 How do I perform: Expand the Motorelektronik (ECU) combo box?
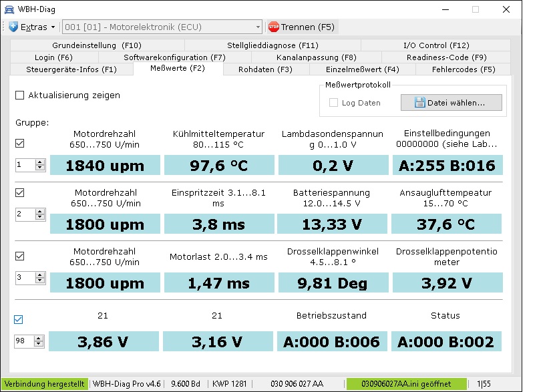(x=258, y=27)
